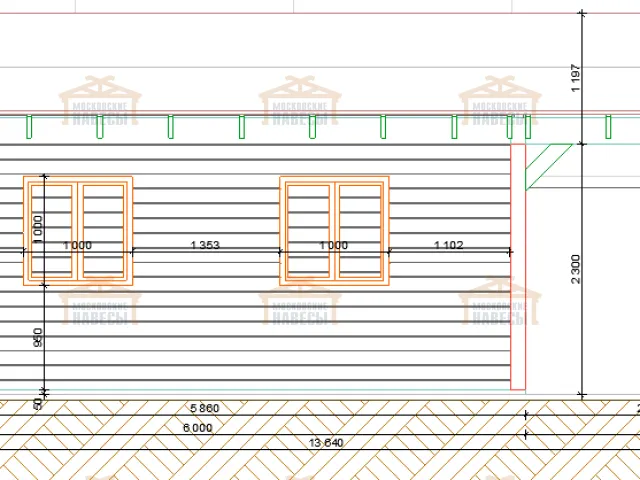This screenshot has height=480, width=640.
Task: Click the left double-sash window
Action: tap(78, 231)
